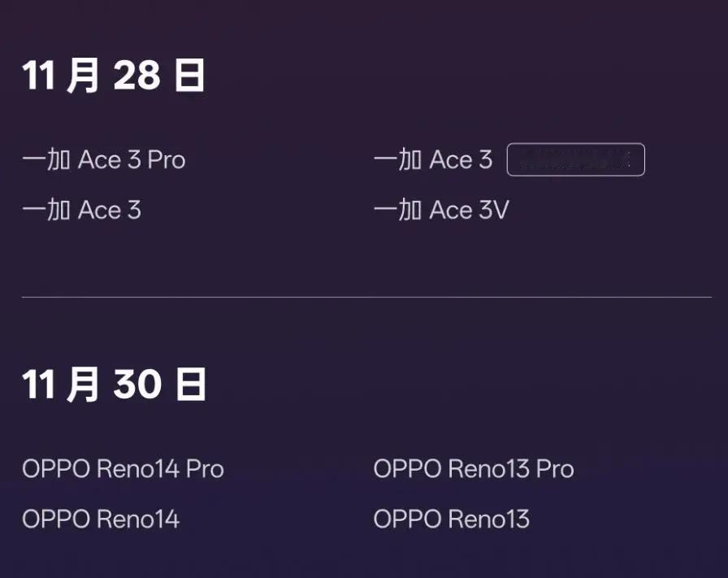Choose the 一加 Ace 3 entry under Ace 3 Pro
Screen dimensions: 728x578
pyautogui.click(x=82, y=211)
